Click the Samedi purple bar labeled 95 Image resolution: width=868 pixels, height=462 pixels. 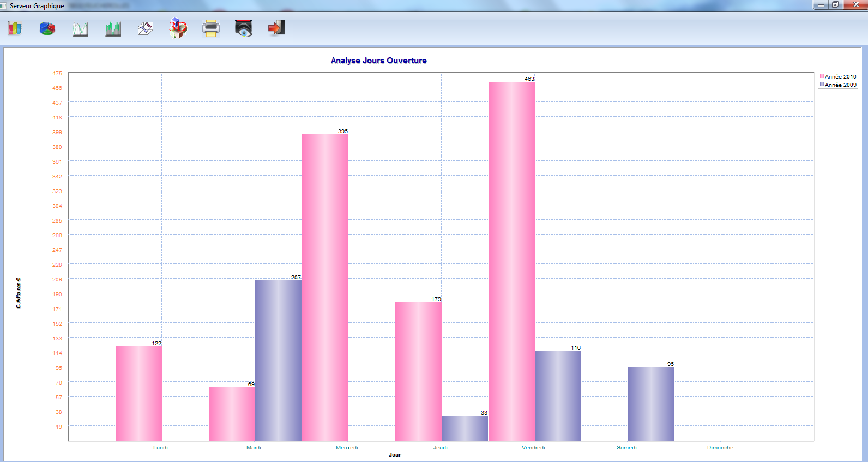[651, 404]
